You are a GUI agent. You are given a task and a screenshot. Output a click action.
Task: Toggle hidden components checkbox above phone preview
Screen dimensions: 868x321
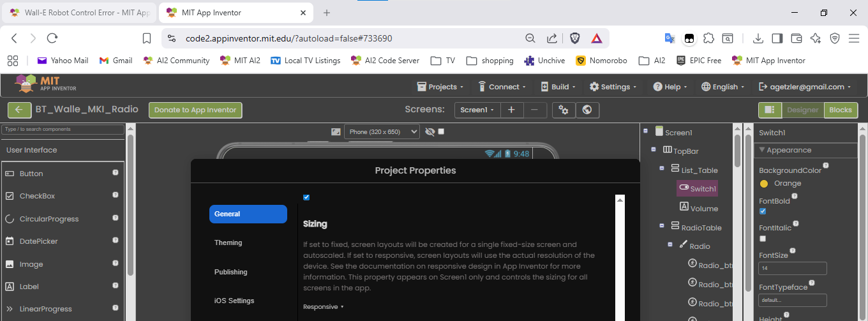click(x=441, y=131)
